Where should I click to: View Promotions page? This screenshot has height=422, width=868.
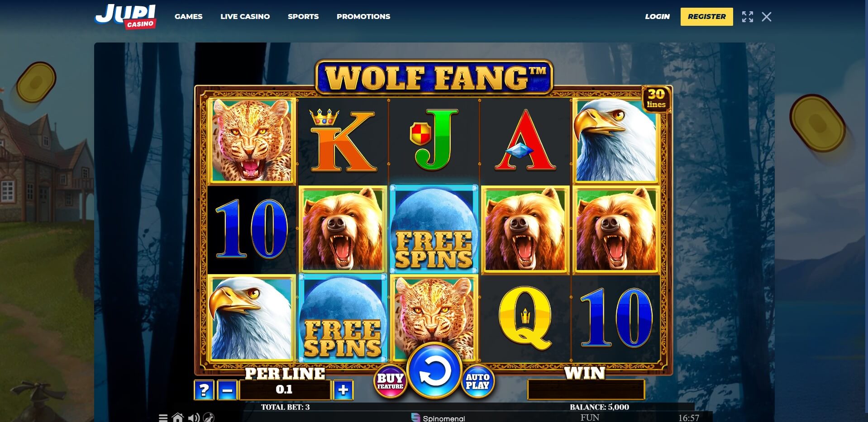(x=363, y=16)
